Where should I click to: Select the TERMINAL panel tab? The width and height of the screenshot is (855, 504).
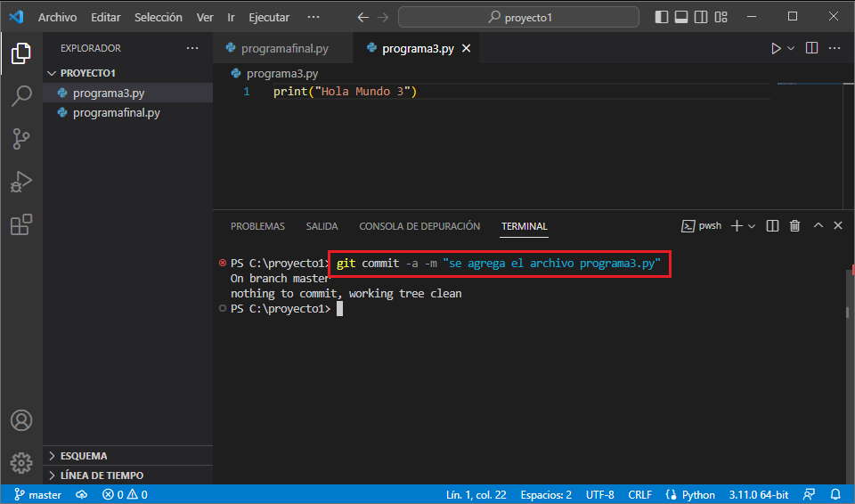pos(524,226)
